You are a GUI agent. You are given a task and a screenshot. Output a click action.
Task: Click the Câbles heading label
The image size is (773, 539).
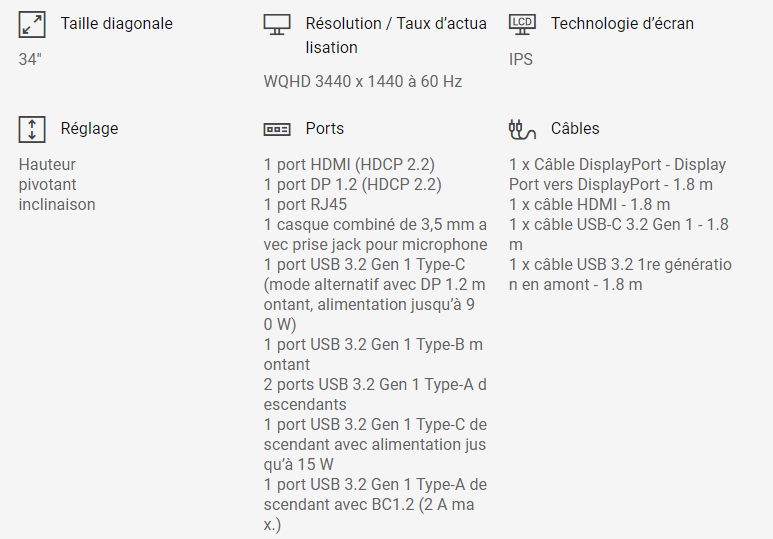pyautogui.click(x=575, y=128)
